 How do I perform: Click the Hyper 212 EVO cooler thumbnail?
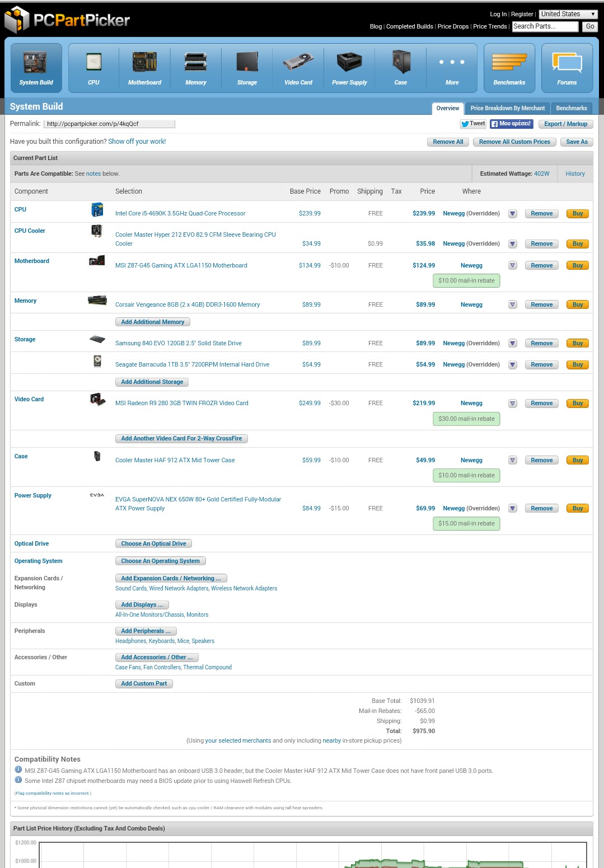coord(97,231)
